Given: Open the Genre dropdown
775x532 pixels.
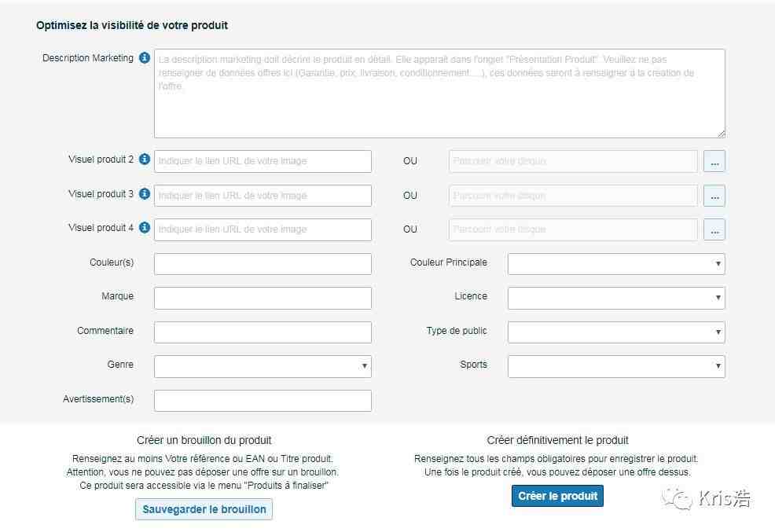Looking at the screenshot, I should click(x=263, y=366).
